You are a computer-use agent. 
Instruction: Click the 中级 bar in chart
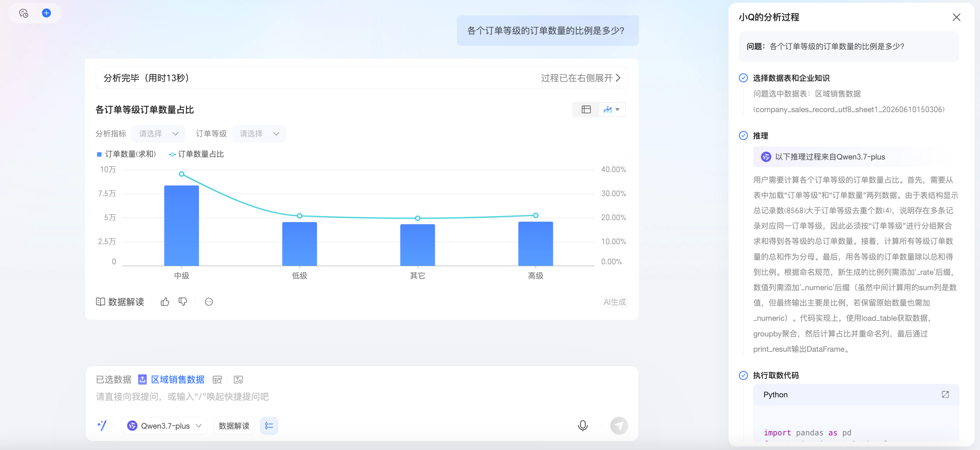click(182, 226)
